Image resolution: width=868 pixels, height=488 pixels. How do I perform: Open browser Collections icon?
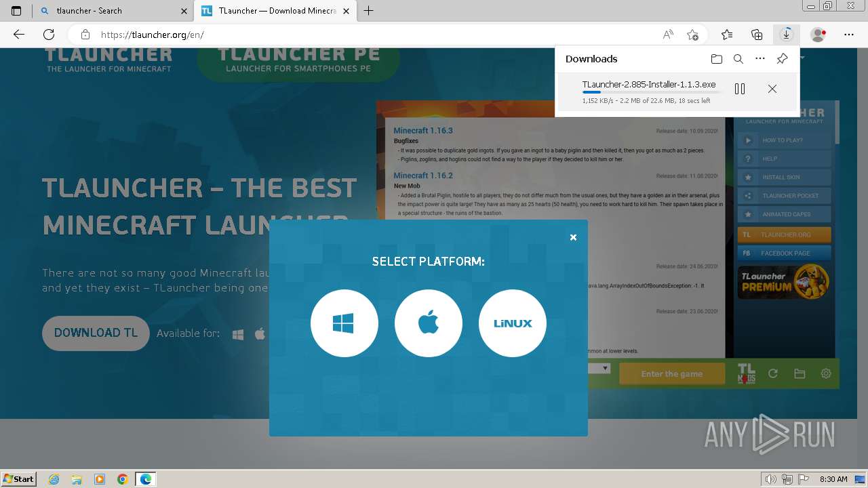[757, 35]
